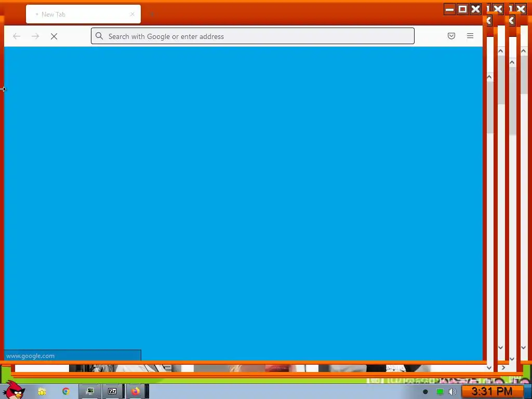The image size is (532, 399).
Task: Click the green tray icon
Action: click(x=440, y=392)
